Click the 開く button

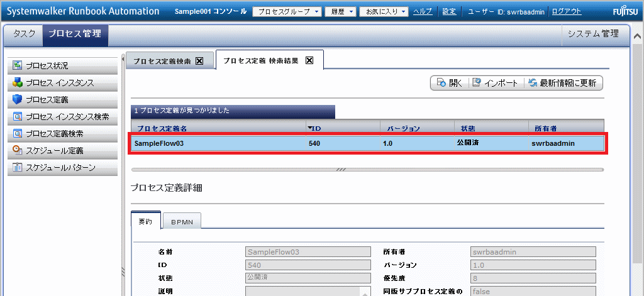449,83
